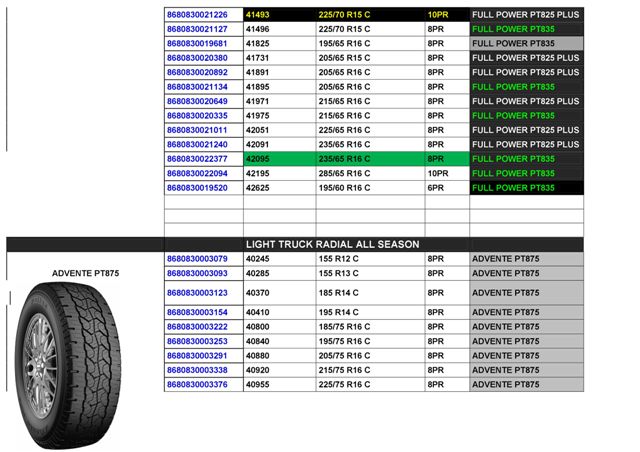The image size is (640, 452).
Task: Select cell with size 155 R12 C
Action: tap(370, 259)
